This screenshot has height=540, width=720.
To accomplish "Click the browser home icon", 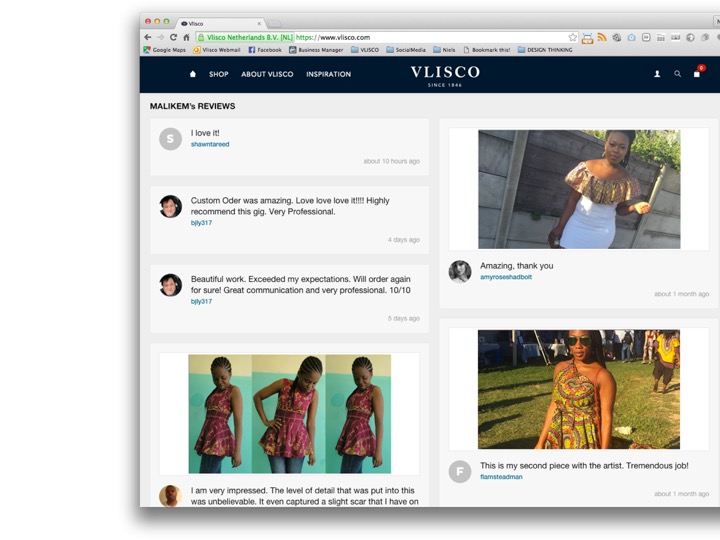I will point(186,37).
